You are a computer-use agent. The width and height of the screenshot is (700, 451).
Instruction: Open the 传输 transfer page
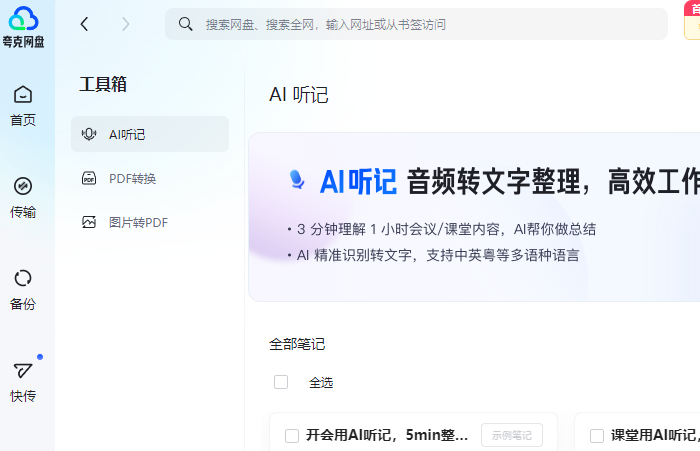(x=23, y=197)
